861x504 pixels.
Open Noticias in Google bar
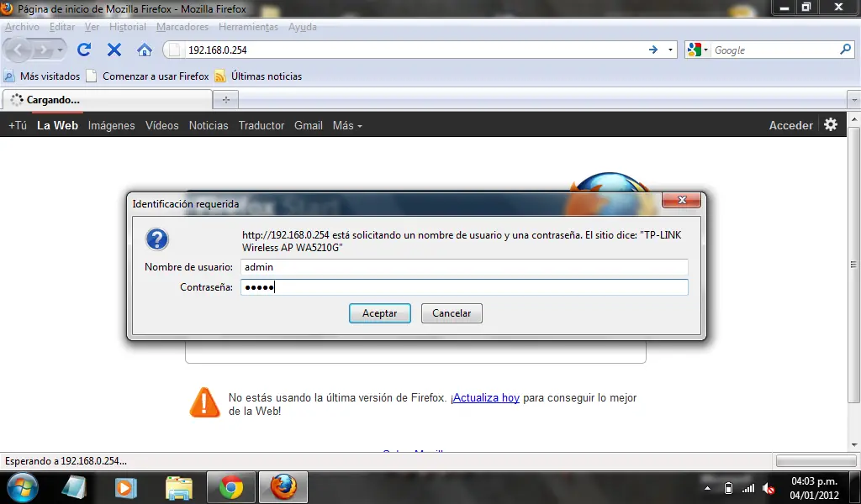[209, 126]
